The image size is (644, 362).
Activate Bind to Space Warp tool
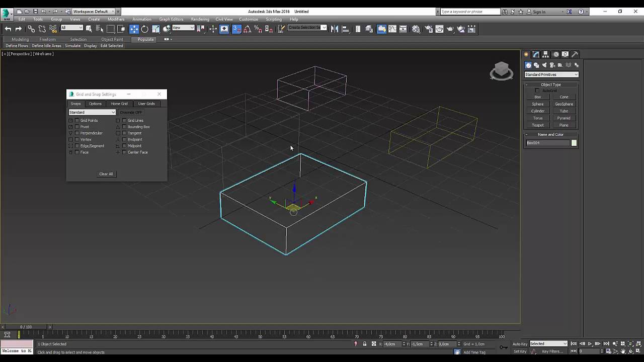click(53, 29)
